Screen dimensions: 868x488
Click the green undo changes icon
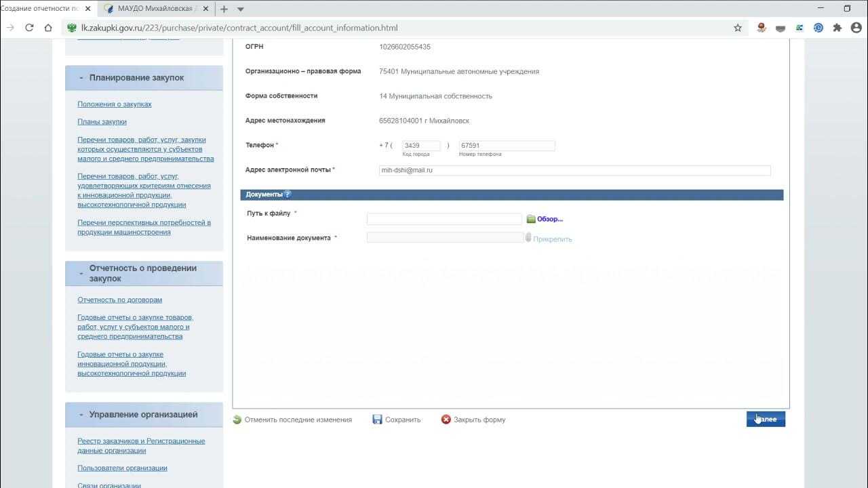coord(237,420)
